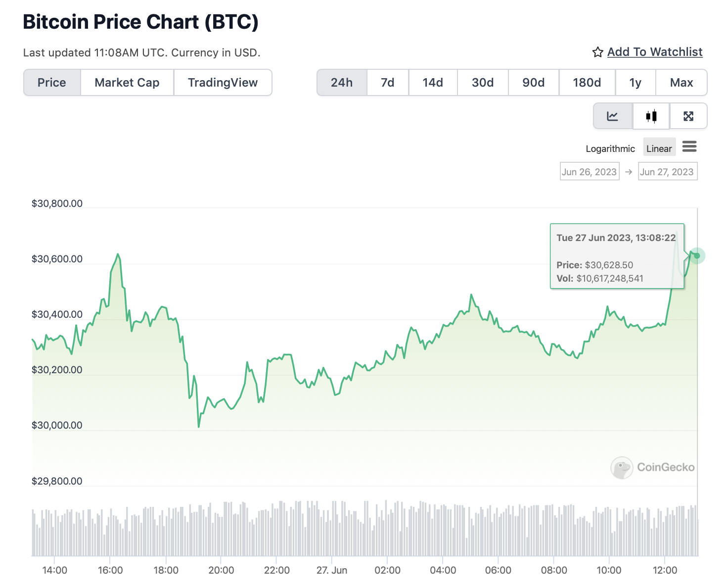Select the 1y time range

pyautogui.click(x=636, y=83)
